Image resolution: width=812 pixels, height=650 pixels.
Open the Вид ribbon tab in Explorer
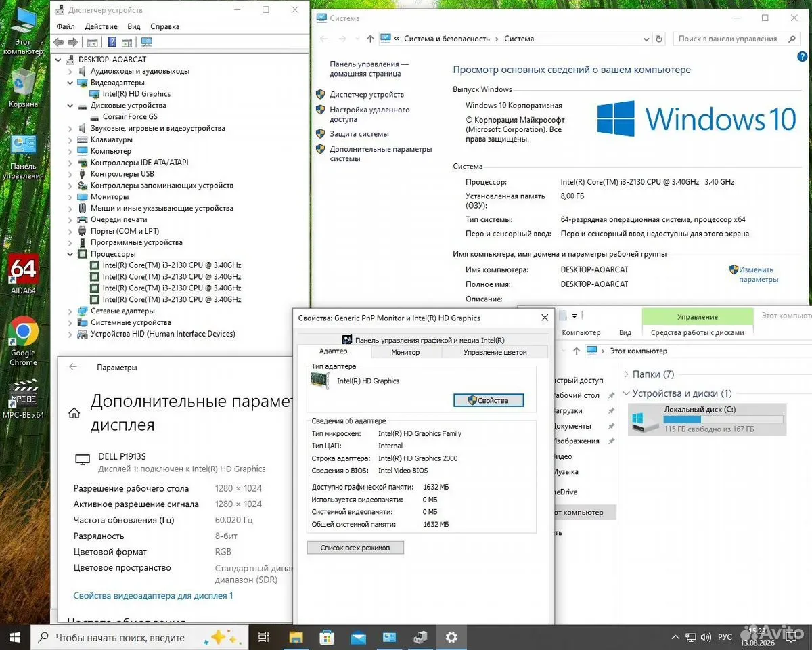point(625,332)
